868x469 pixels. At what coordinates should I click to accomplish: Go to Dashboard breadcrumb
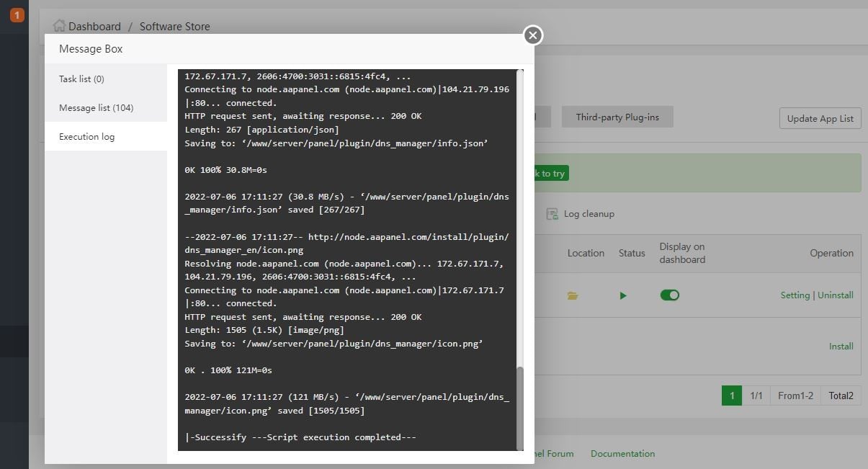point(94,26)
